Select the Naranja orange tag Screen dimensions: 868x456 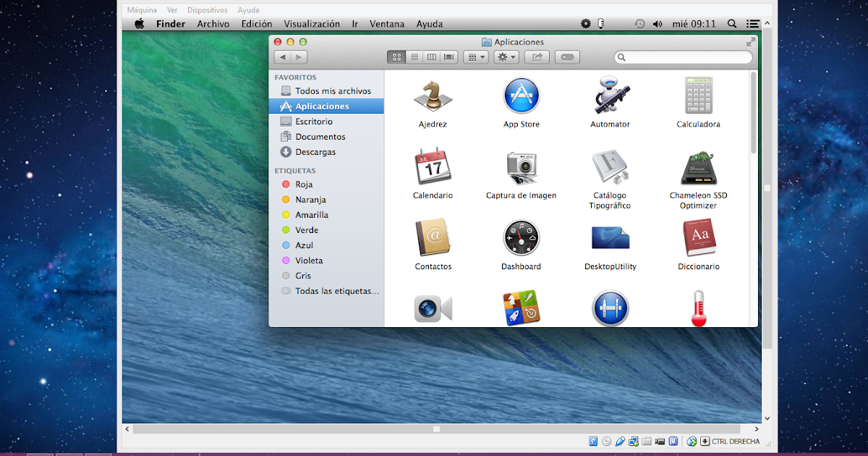click(x=326, y=200)
